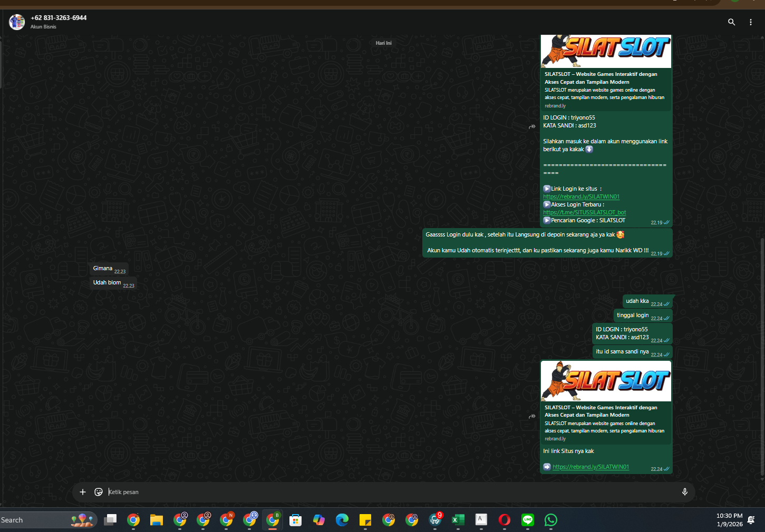Forward the message with ID LOGIN and Link Login ke situs

click(532, 126)
